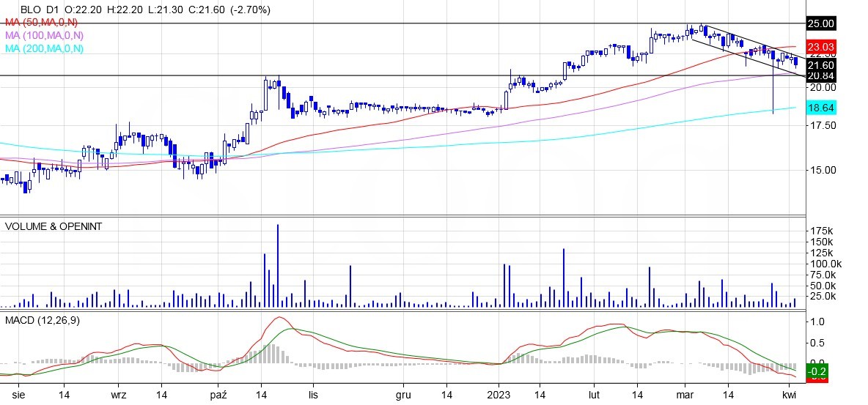
Task: Click the tallest volume bar in October
Action: (278, 265)
